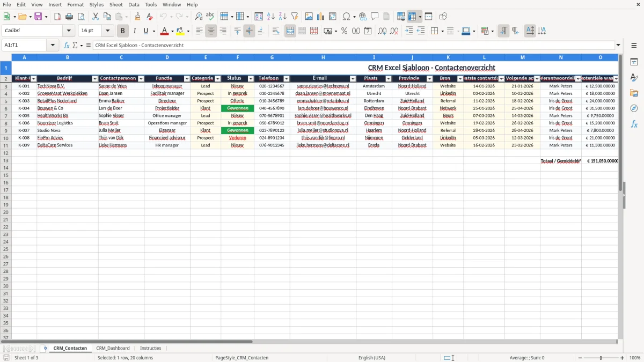Insert a comment

pyautogui.click(x=375, y=17)
